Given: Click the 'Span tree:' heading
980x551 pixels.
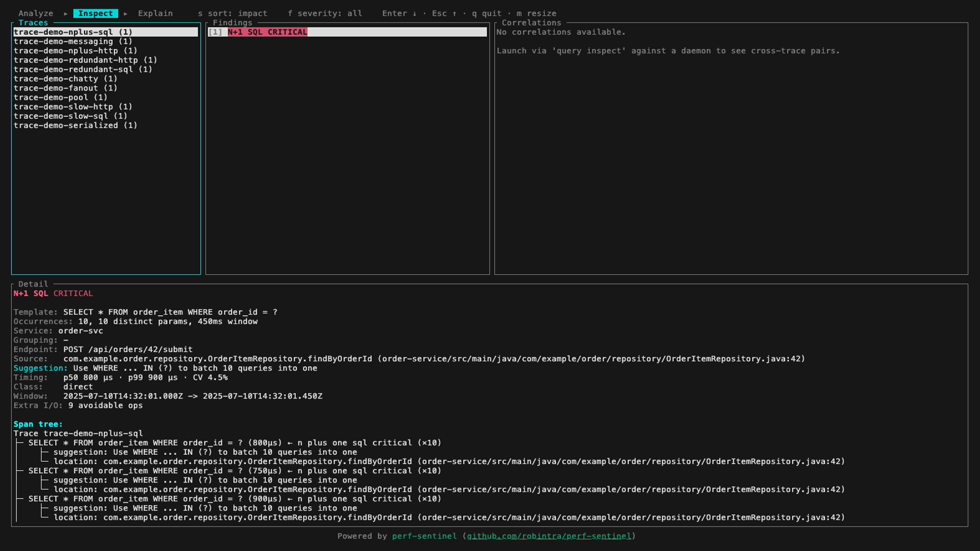Looking at the screenshot, I should click(x=38, y=424).
